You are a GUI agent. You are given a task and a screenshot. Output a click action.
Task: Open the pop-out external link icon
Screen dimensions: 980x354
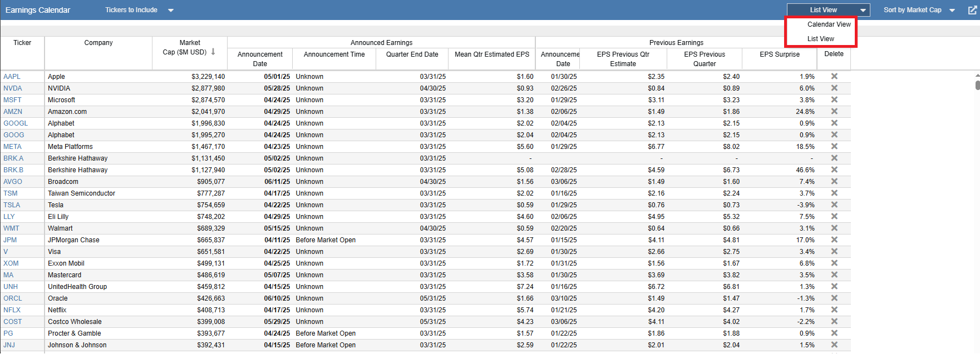[972, 10]
